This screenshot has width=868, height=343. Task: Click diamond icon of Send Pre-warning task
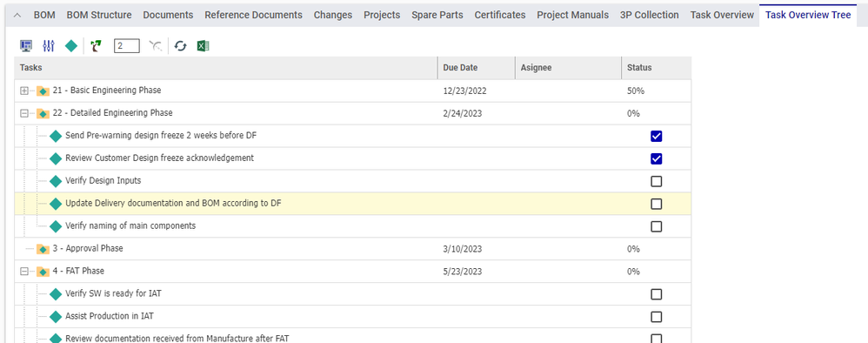point(56,136)
